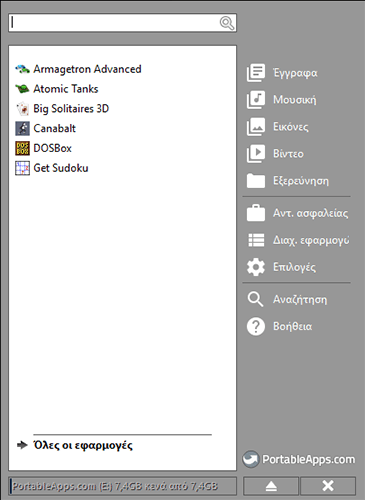The height and width of the screenshot is (500, 365).
Task: Show Όλες οι εφαρμογές (all apps)
Action: click(x=83, y=445)
